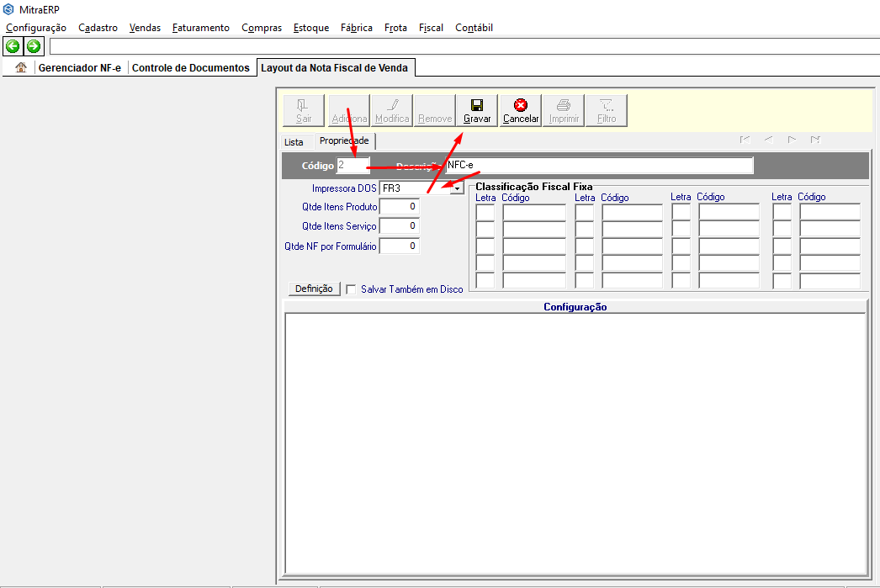Enable Salvar Também em Disco checkbox
880x588 pixels.
(x=353, y=289)
